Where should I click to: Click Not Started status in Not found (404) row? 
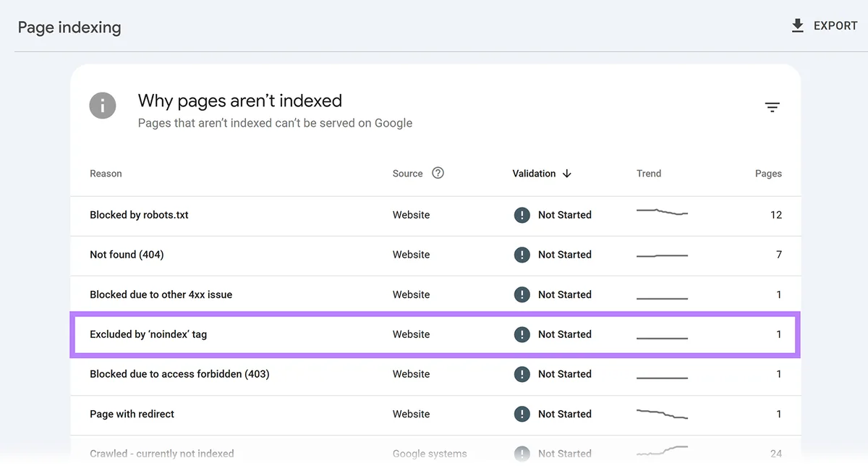565,255
